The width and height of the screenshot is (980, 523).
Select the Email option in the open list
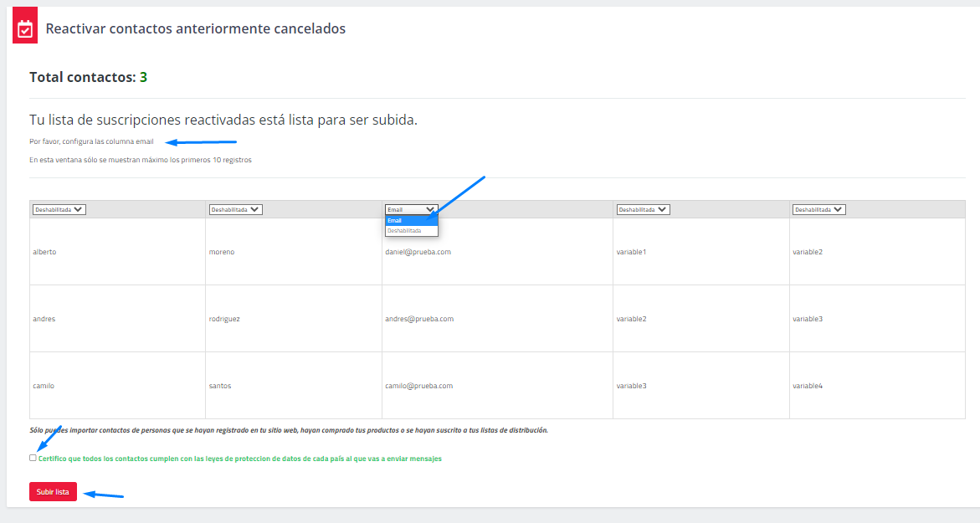(x=411, y=221)
